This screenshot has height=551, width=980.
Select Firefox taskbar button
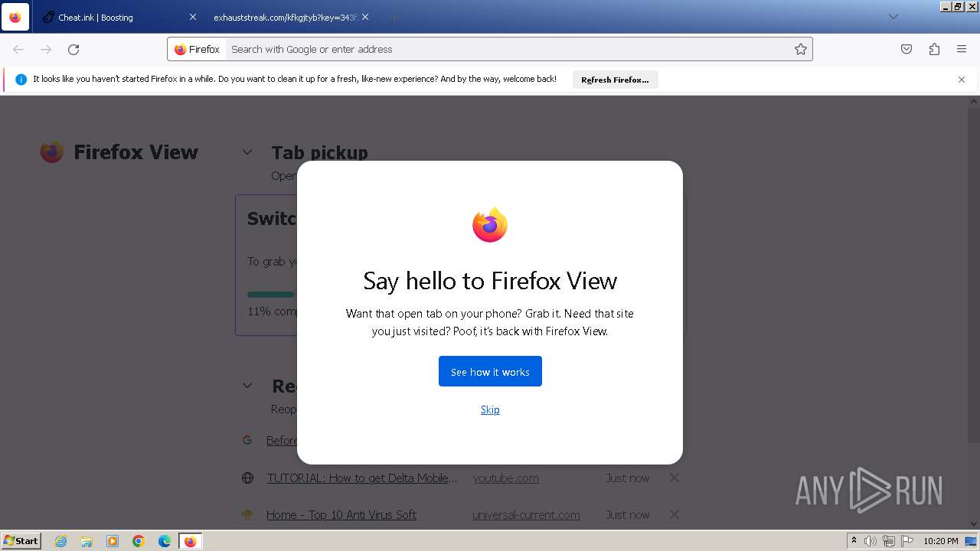190,541
